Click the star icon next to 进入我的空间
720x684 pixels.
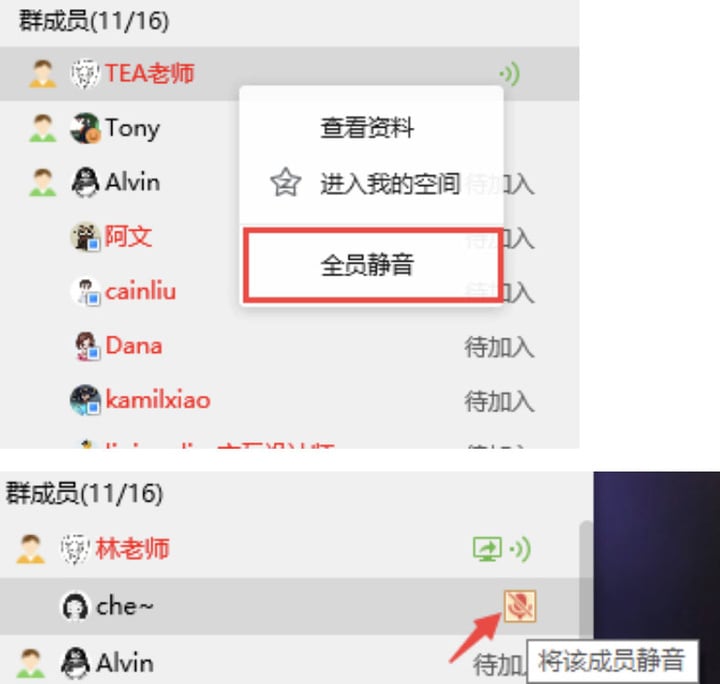coord(286,182)
